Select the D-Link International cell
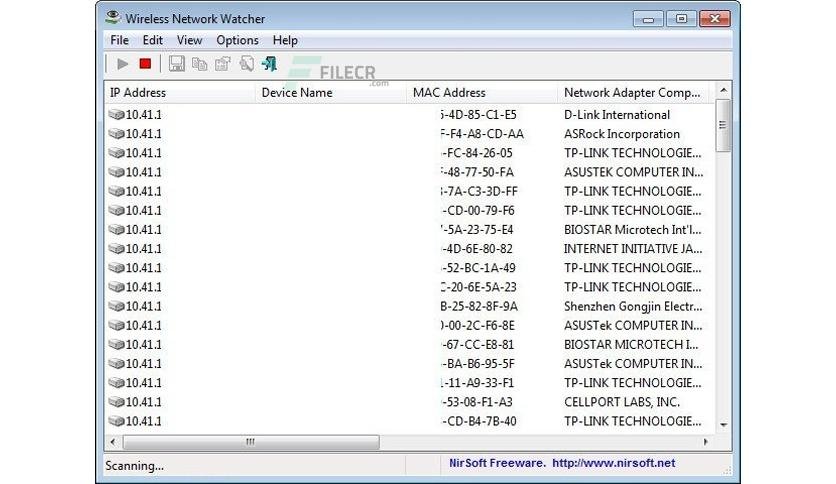This screenshot has width=836, height=484. (617, 115)
